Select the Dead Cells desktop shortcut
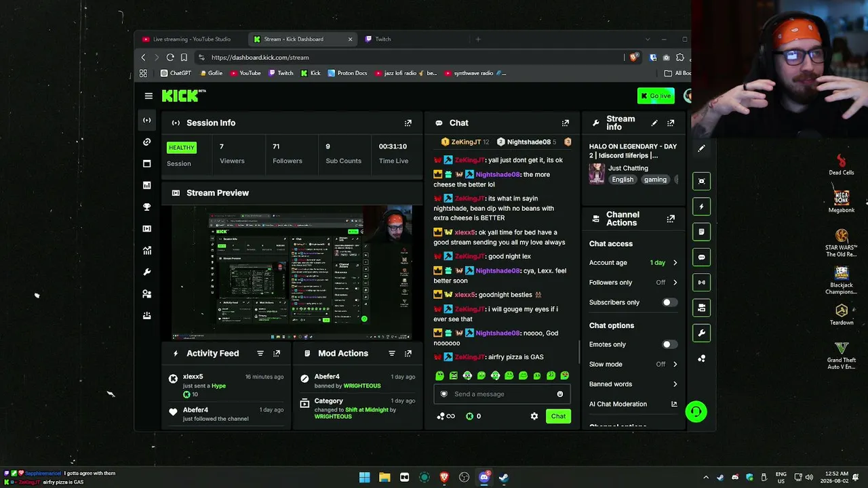The height and width of the screenshot is (488, 868). coord(842,165)
